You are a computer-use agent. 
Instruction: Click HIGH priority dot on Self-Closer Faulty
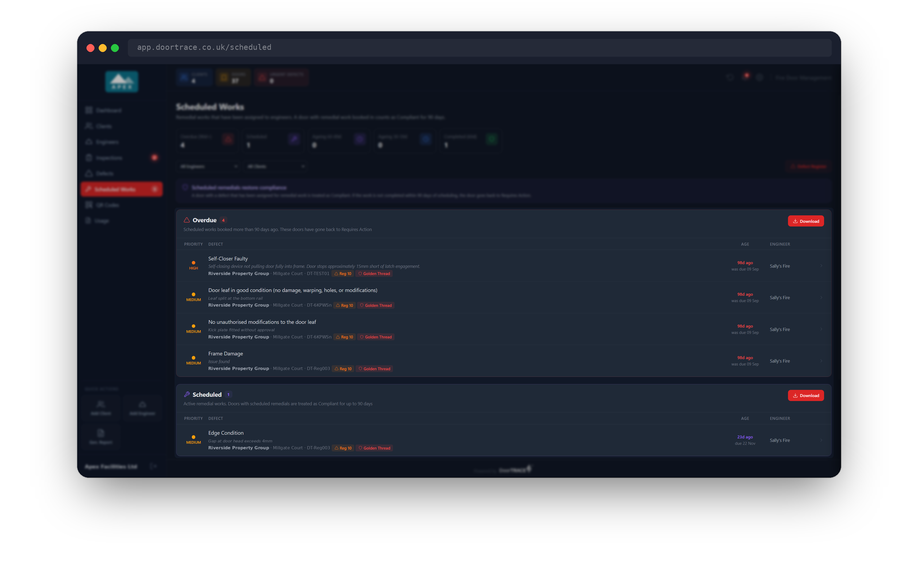[x=194, y=263]
